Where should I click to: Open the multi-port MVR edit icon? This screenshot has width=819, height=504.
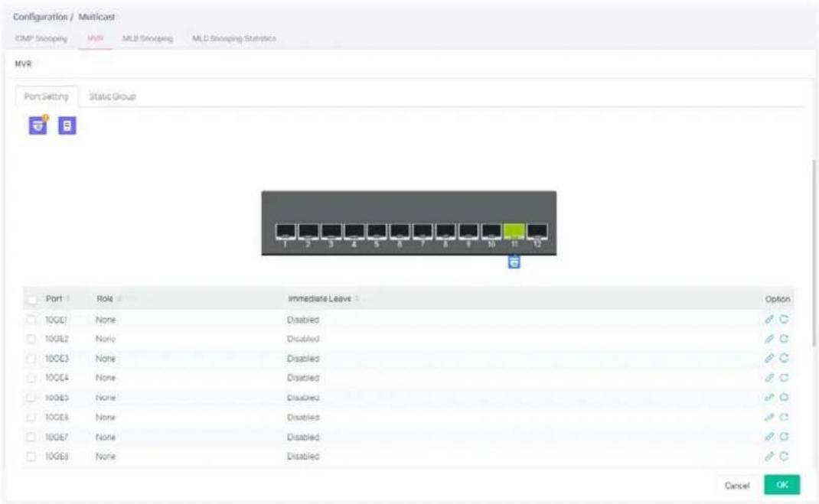point(38,125)
